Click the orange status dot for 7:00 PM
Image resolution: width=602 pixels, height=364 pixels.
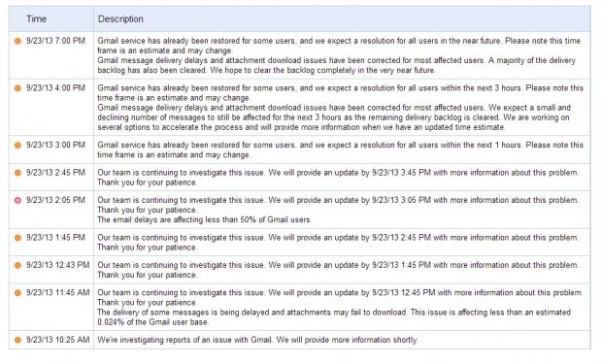(17, 41)
